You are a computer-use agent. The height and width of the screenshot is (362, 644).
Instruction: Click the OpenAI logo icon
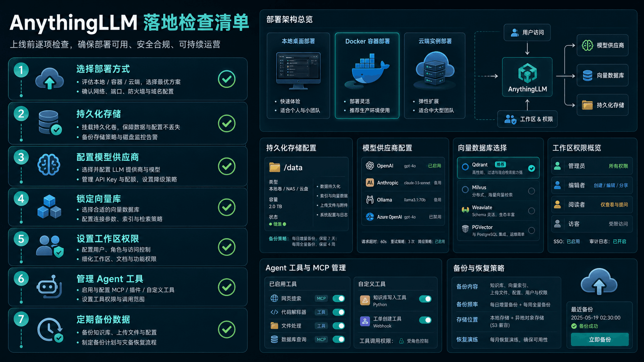coord(370,165)
